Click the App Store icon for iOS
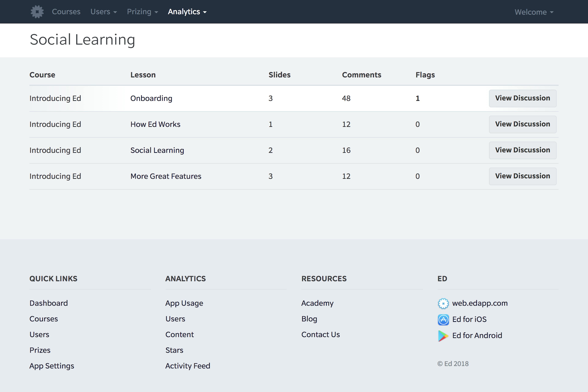Viewport: 588px width, 392px height. (443, 320)
